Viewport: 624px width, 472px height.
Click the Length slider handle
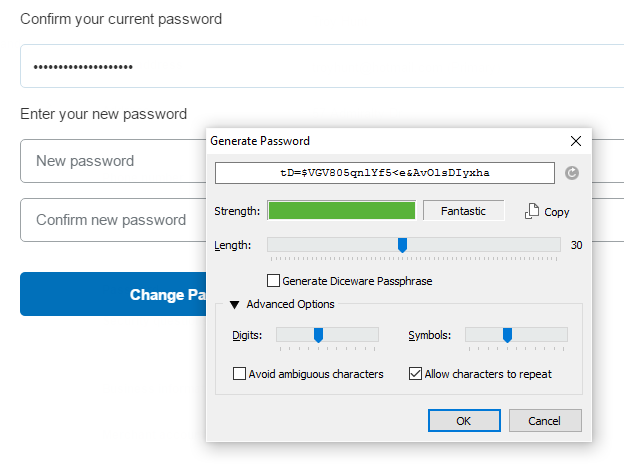tap(402, 245)
